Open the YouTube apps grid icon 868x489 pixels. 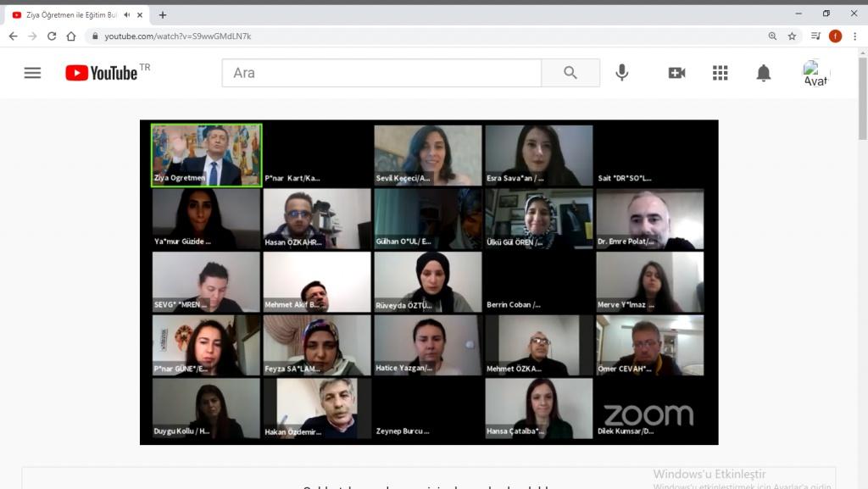(x=721, y=73)
